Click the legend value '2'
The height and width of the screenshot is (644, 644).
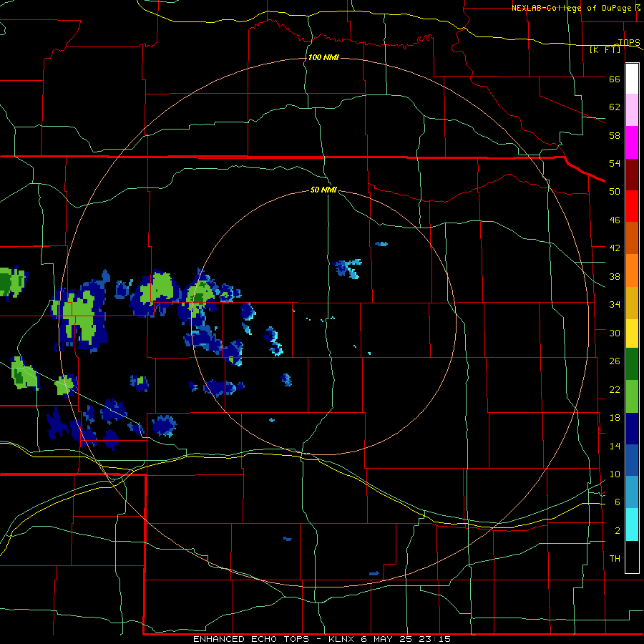(618, 530)
